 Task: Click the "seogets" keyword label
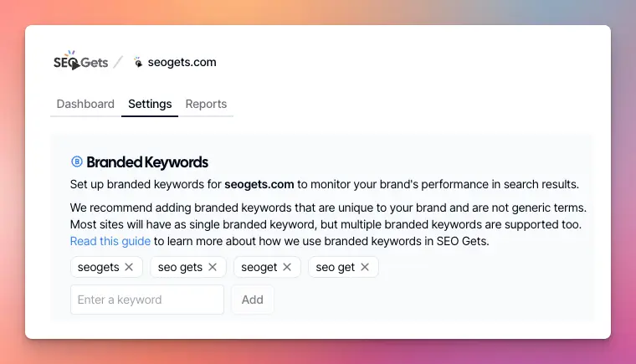click(x=99, y=267)
